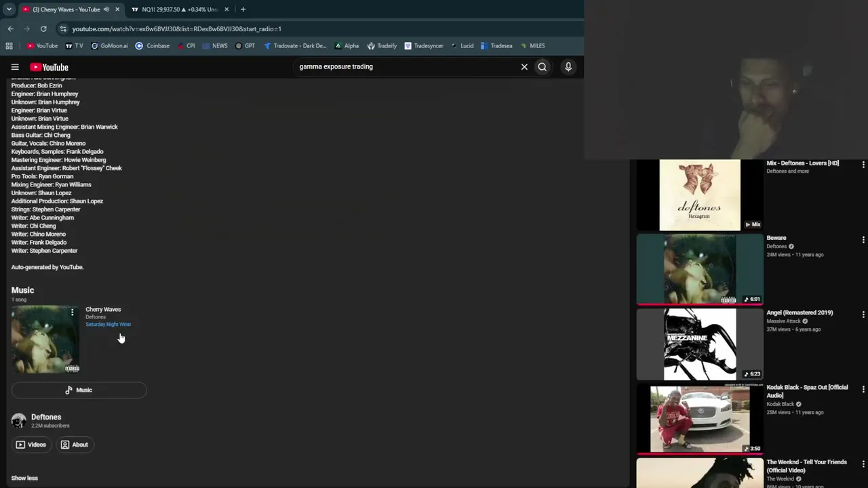Click the address bar URL
The width and height of the screenshot is (868, 488).
tap(177, 29)
